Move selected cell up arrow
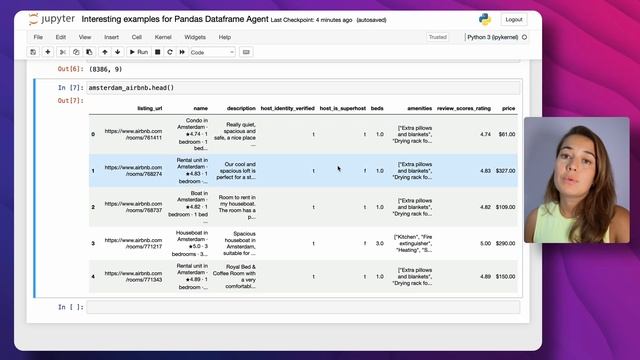 coord(104,52)
